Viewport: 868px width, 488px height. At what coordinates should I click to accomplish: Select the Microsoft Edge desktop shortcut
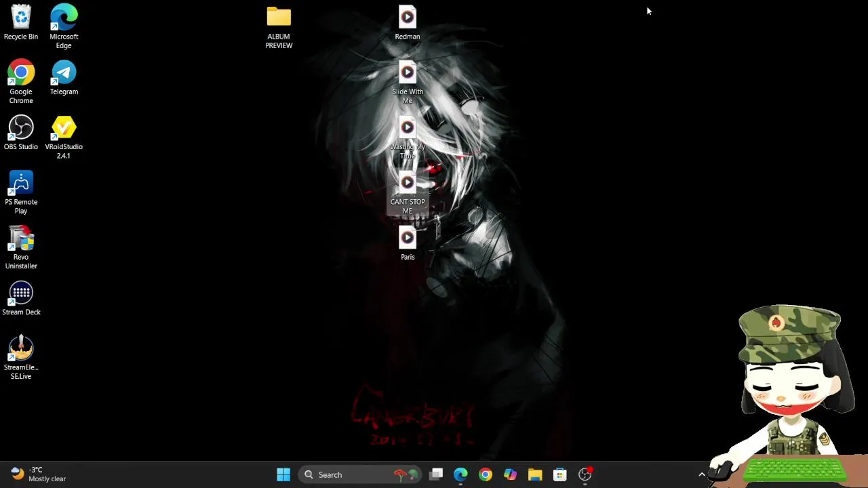coord(64,27)
